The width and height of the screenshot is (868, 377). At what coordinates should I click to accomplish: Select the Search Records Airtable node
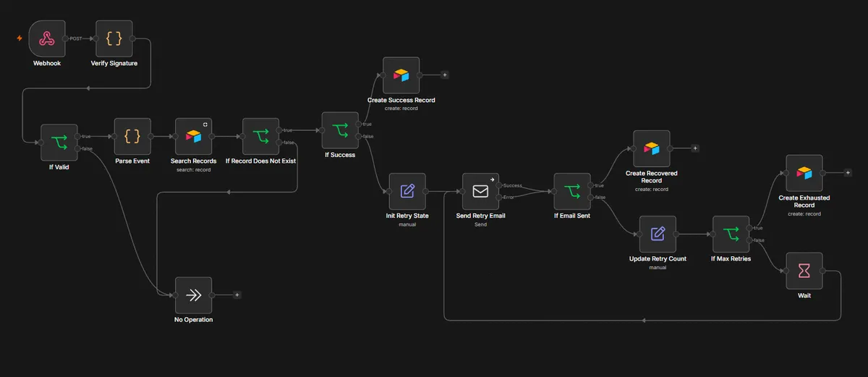pos(193,137)
